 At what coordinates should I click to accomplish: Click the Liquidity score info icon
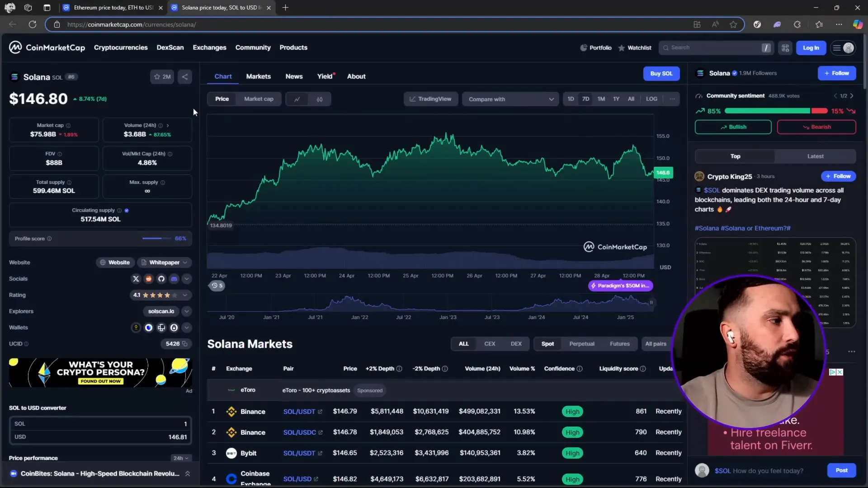643,369
